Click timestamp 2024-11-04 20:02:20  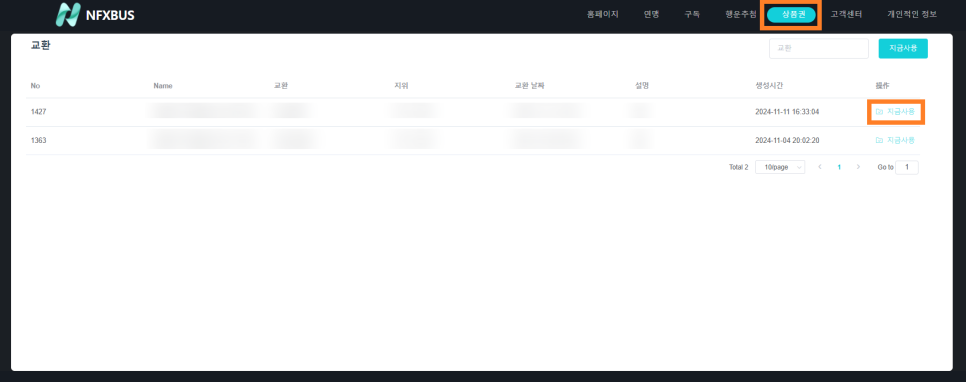(787, 140)
